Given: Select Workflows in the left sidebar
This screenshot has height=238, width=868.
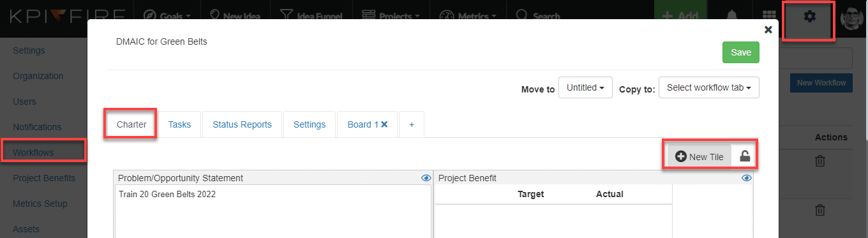Looking at the screenshot, I should [x=33, y=152].
